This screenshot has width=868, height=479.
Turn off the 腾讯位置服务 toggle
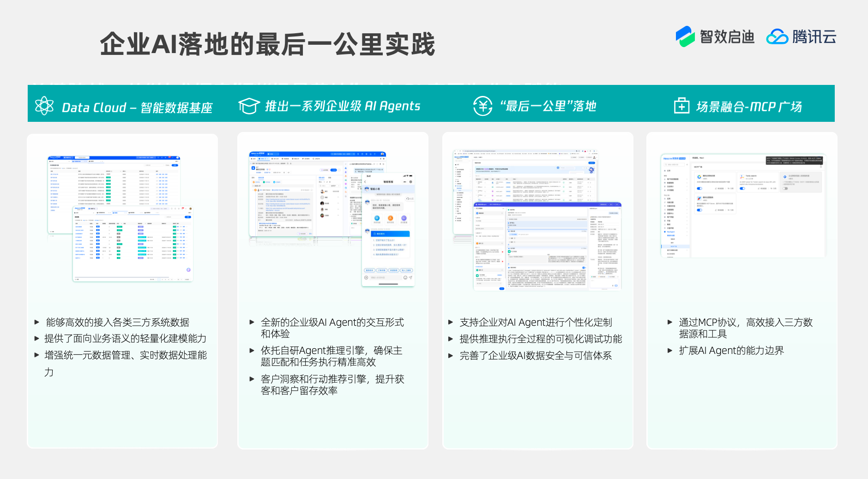click(699, 210)
